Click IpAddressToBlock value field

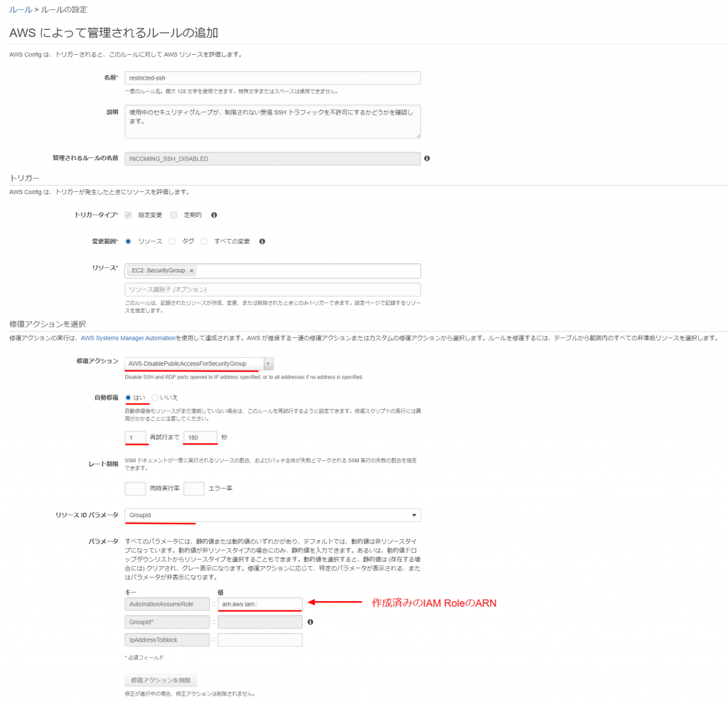coord(260,640)
